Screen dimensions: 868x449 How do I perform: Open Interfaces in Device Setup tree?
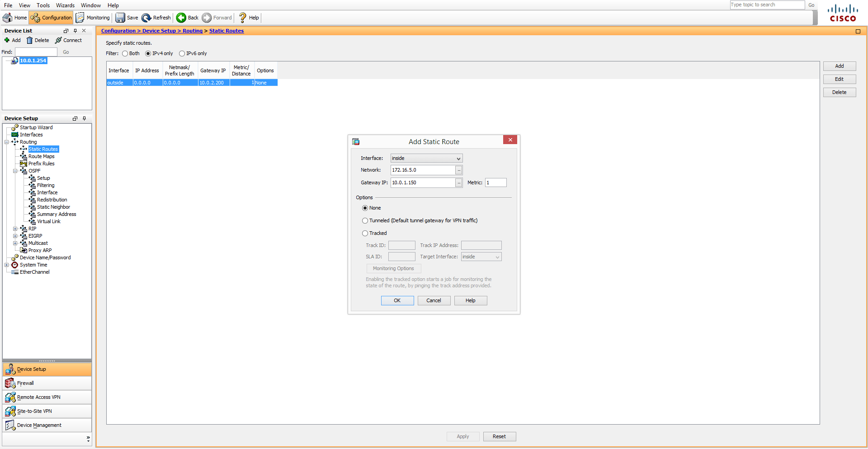[x=31, y=135]
